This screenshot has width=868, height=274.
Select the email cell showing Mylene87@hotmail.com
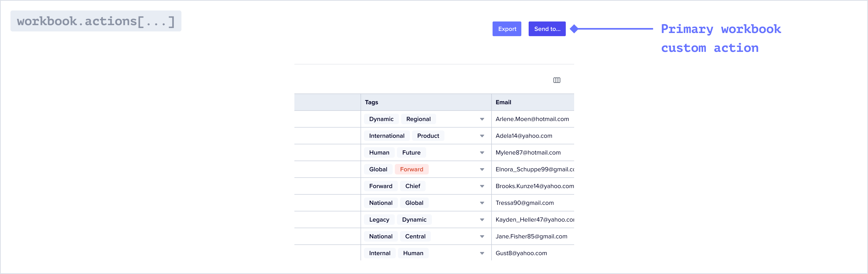(528, 152)
